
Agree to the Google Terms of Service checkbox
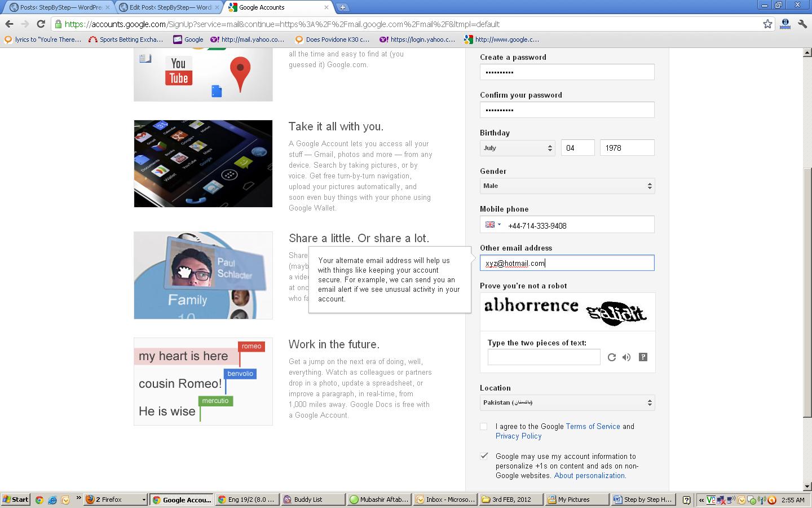pyautogui.click(x=484, y=427)
